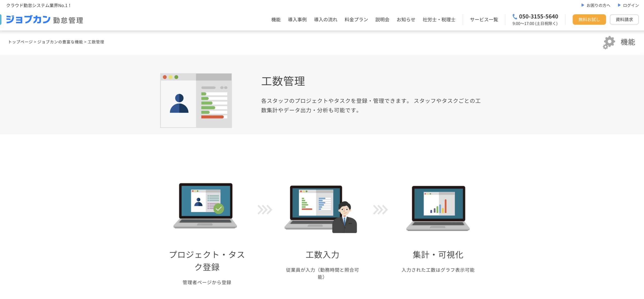644x299 pixels.
Task: Open the 機能 menu item
Action: [x=276, y=20]
